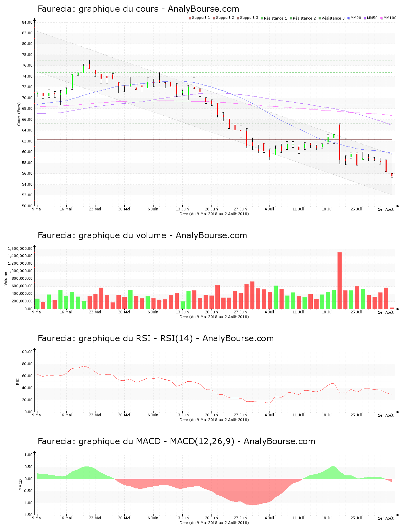The width and height of the screenshot is (412, 532).
Task: Click '18 Juil' under the MACD chart
Action: (x=328, y=518)
